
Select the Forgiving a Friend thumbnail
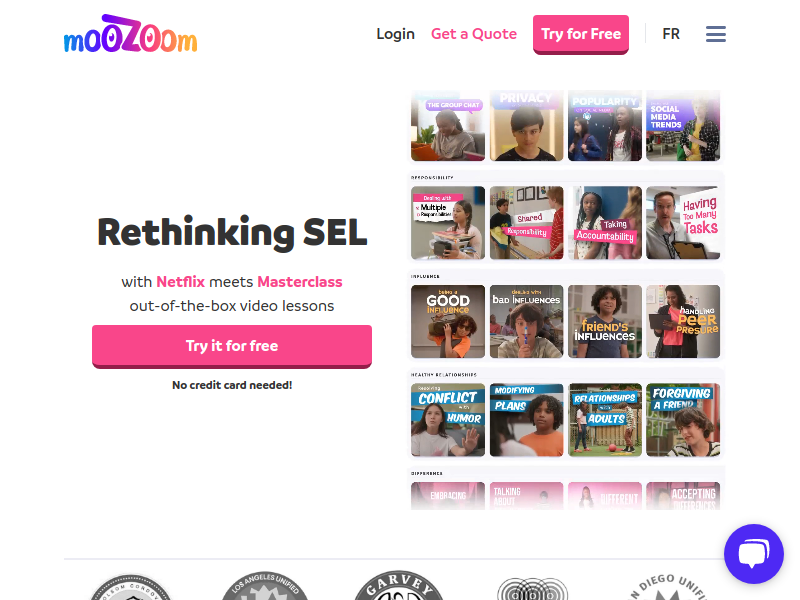[x=683, y=420]
